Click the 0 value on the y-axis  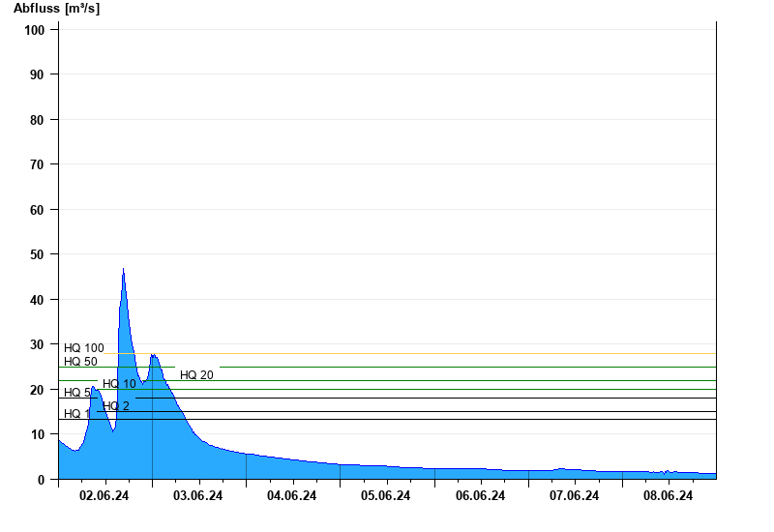point(42,480)
